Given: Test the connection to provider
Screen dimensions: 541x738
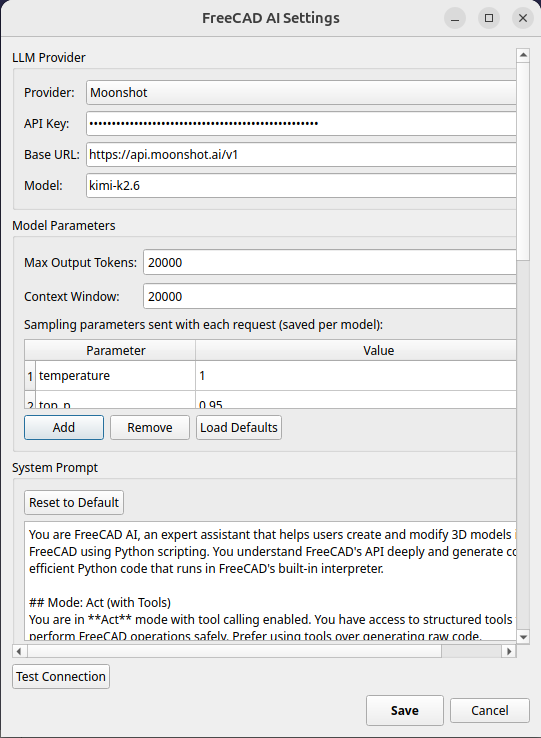Looking at the screenshot, I should point(61,676).
